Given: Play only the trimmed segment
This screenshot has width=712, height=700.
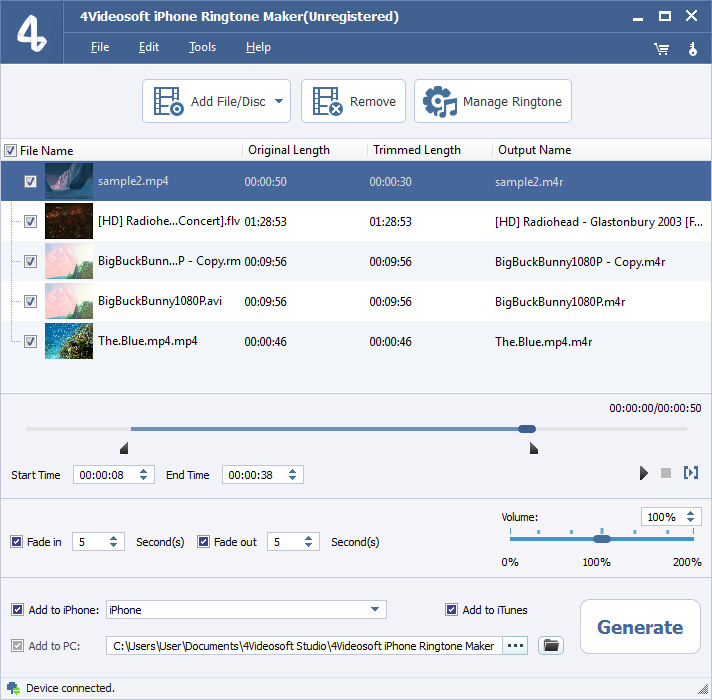Looking at the screenshot, I should [x=691, y=473].
